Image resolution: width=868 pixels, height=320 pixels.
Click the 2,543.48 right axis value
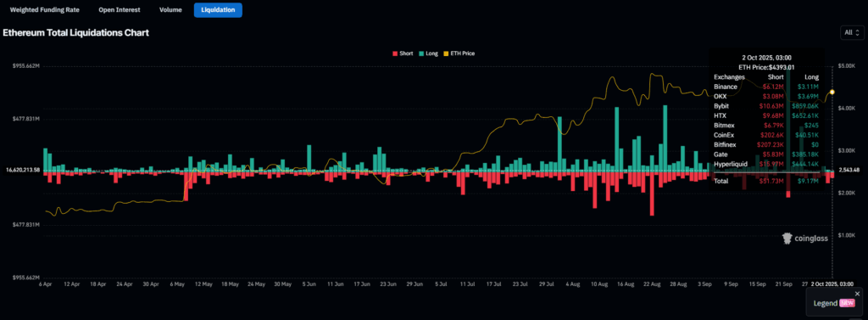coord(849,170)
